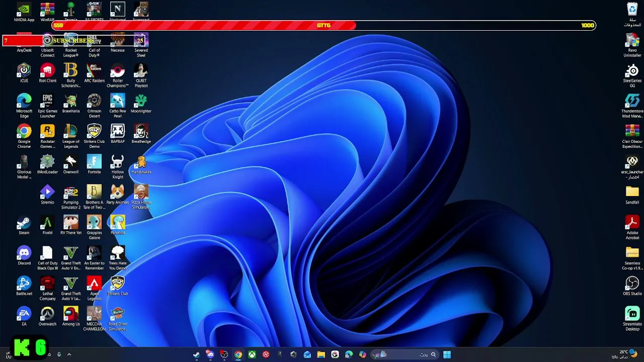This screenshot has height=362, width=644.
Task: Open the Bully Scholarship desktop icon
Action: (x=71, y=76)
